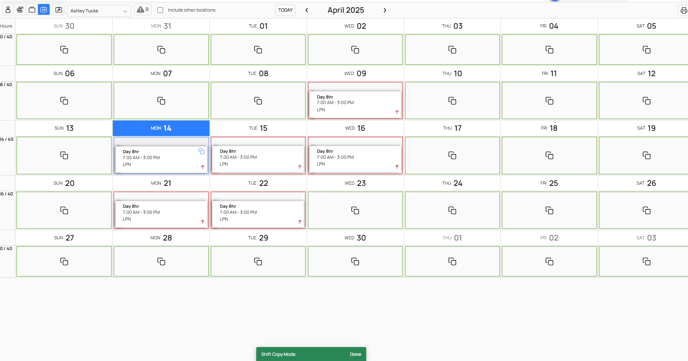Click blue copy icon on Monday 14 shift

pos(201,151)
